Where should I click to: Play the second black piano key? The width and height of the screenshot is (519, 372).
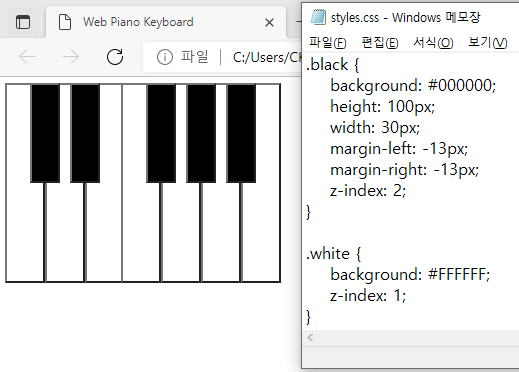[x=85, y=133]
